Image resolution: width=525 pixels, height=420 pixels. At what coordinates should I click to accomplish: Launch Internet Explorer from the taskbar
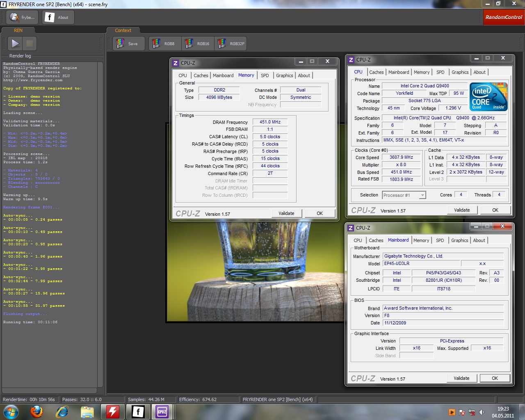[62, 412]
